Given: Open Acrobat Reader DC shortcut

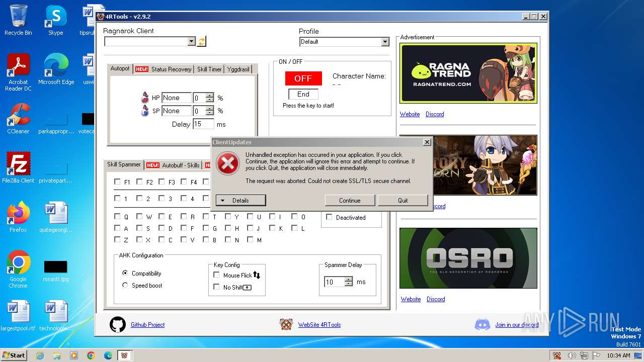Looking at the screenshot, I should pyautogui.click(x=18, y=72).
